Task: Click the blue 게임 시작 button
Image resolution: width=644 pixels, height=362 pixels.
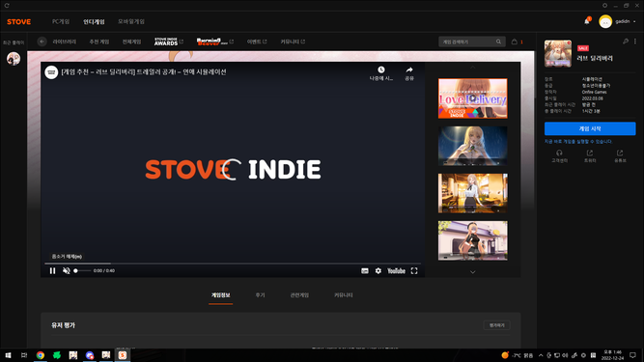Action: coord(590,128)
